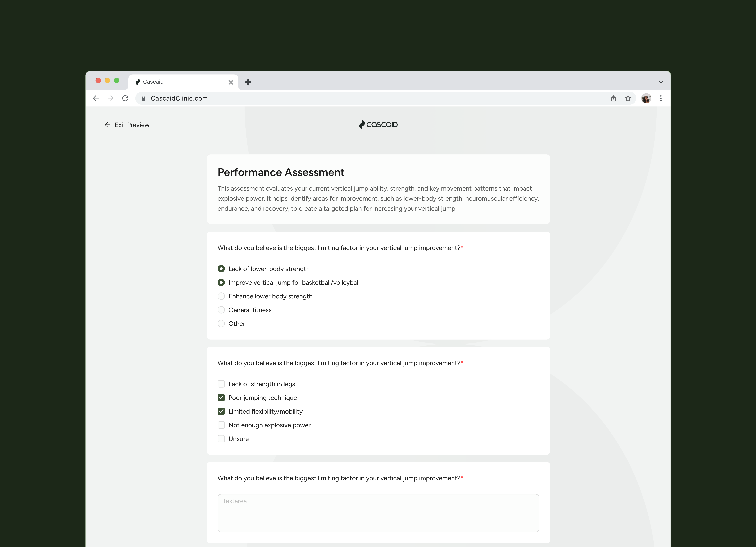
Task: Bookmark page with the star icon
Action: click(628, 98)
